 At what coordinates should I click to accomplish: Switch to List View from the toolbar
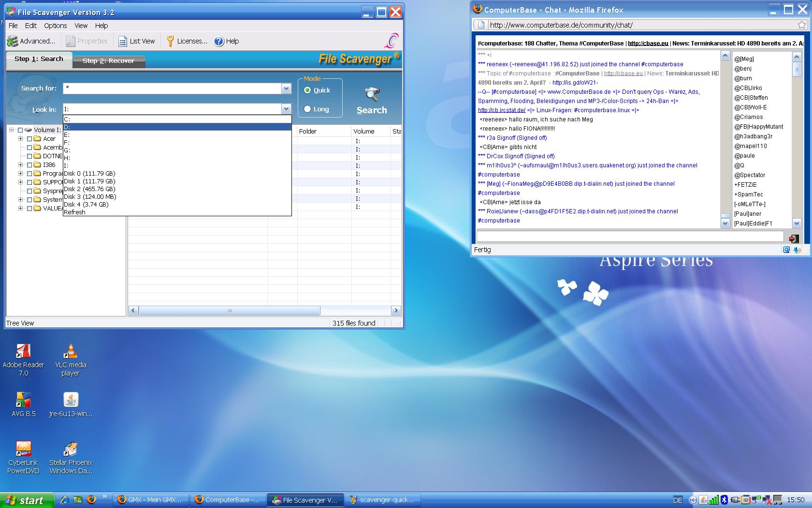136,41
